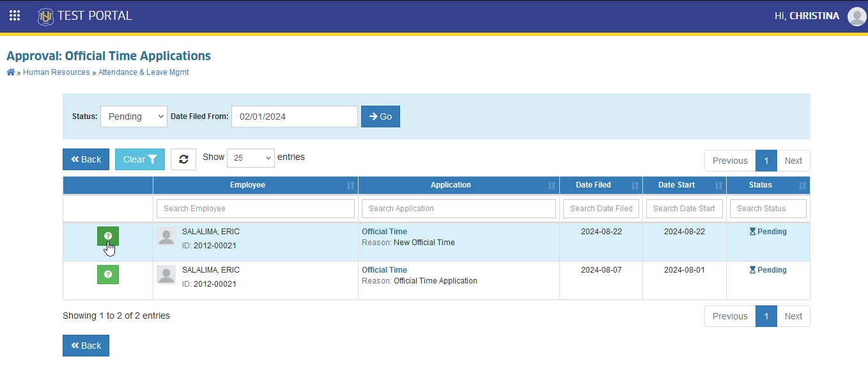Open Attendance & Leave Mgmt breadcrumb link

[x=143, y=72]
